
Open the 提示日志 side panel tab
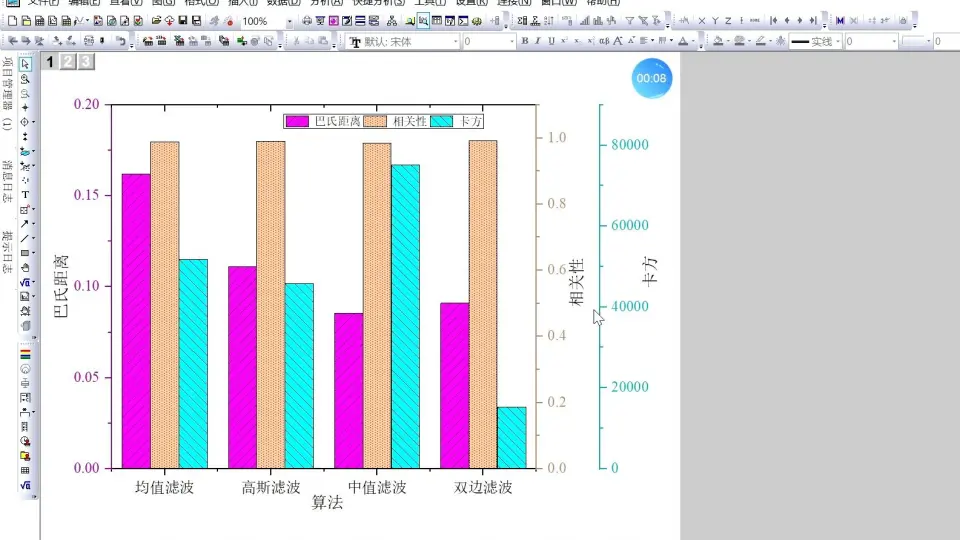[x=7, y=252]
